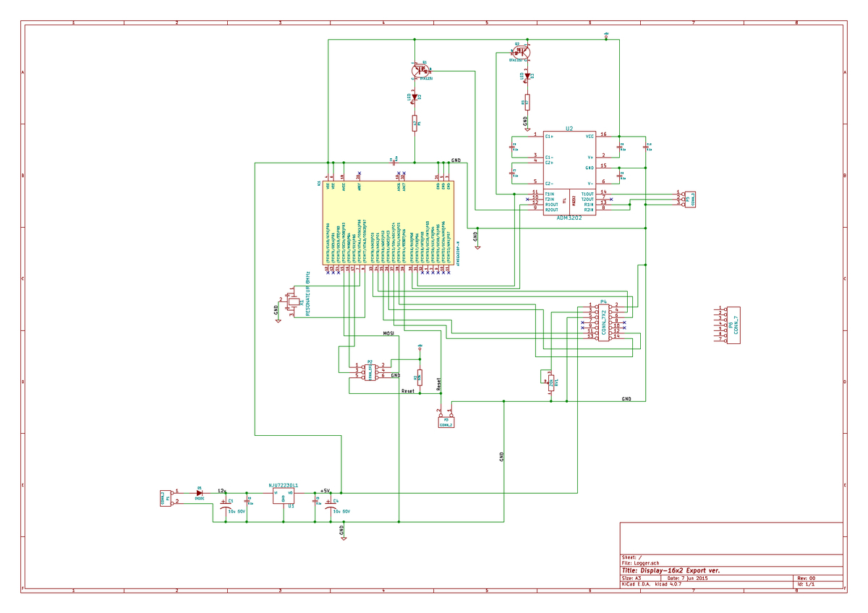The height and width of the screenshot is (613, 868).
Task: Select the CONN_7X2 connector label
Action: 604,321
